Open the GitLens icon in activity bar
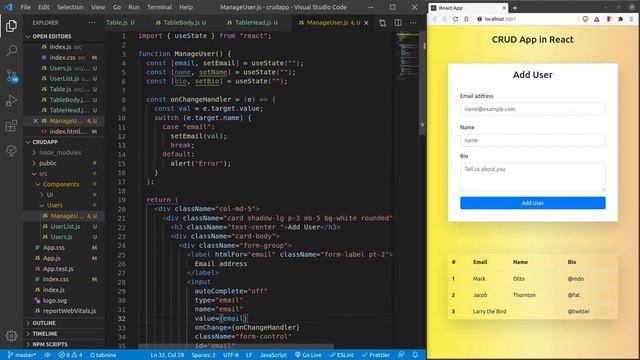 click(x=11, y=151)
